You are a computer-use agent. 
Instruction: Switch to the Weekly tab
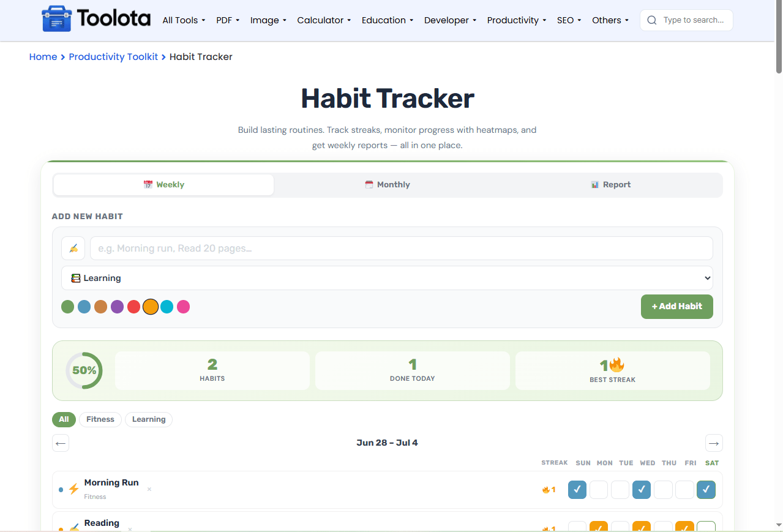(163, 185)
